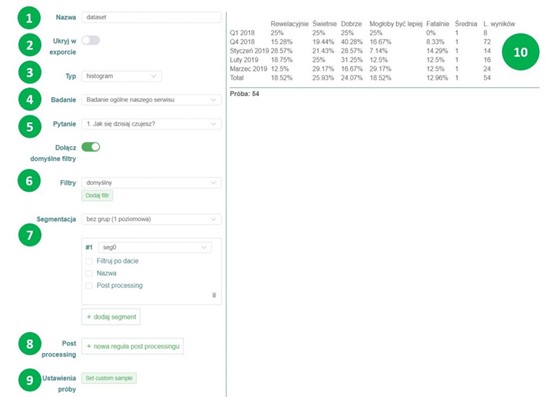Click the 24.07% cell in Total row

tap(351, 78)
